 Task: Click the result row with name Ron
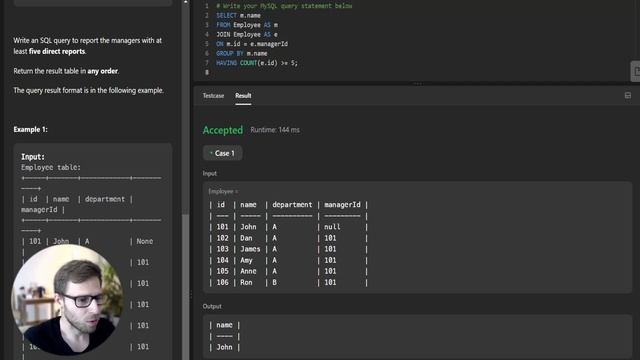tap(288, 282)
